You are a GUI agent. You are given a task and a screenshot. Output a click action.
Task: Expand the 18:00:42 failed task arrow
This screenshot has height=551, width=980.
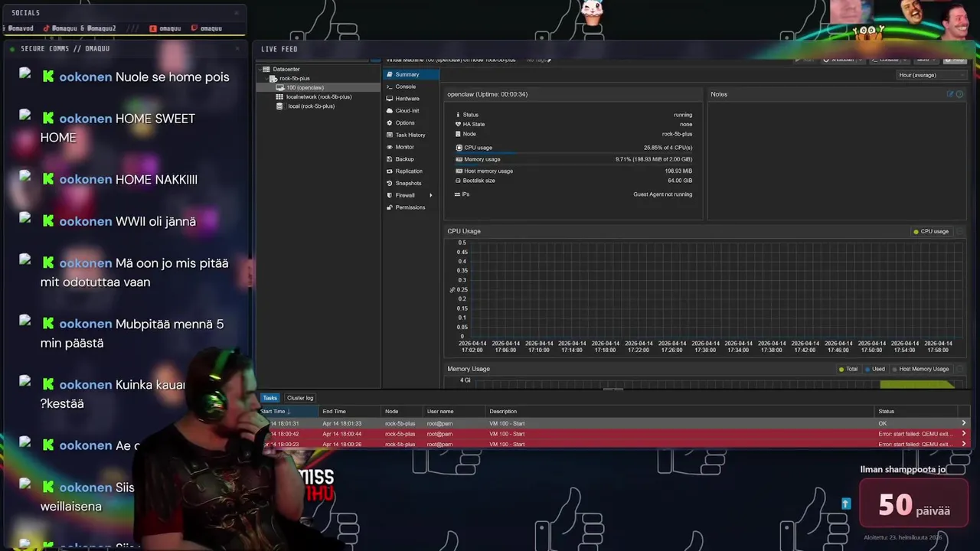click(x=963, y=434)
